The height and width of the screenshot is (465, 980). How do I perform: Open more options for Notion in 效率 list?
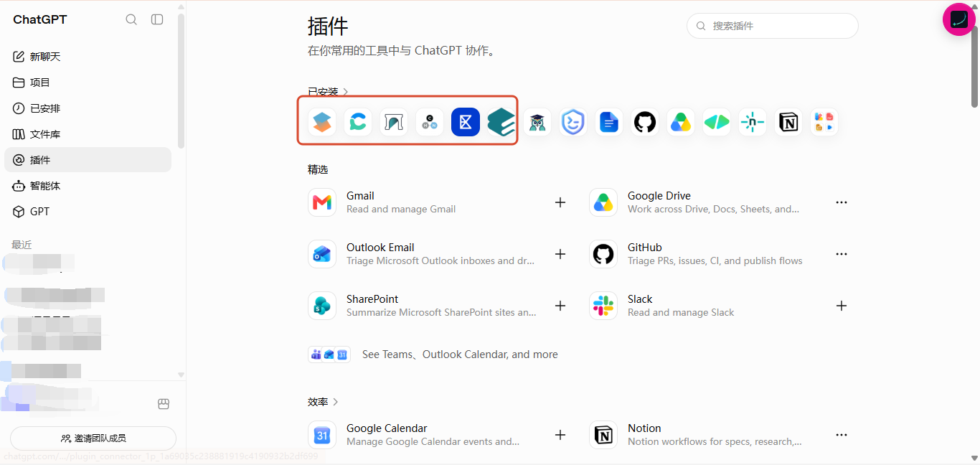click(x=842, y=435)
